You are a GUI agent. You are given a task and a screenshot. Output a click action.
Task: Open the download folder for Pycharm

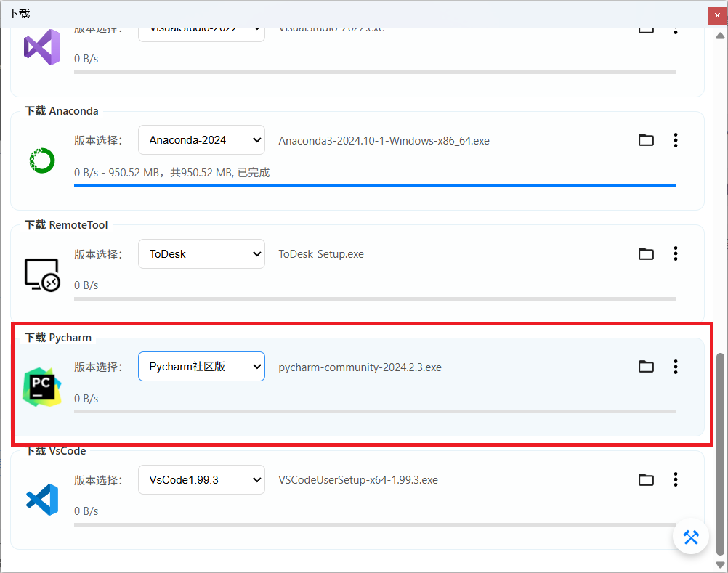pyautogui.click(x=646, y=367)
